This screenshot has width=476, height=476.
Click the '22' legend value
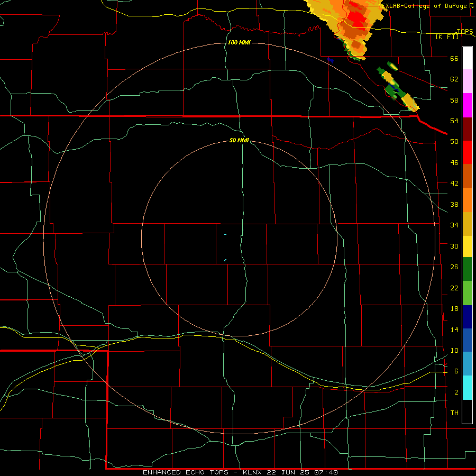point(454,288)
